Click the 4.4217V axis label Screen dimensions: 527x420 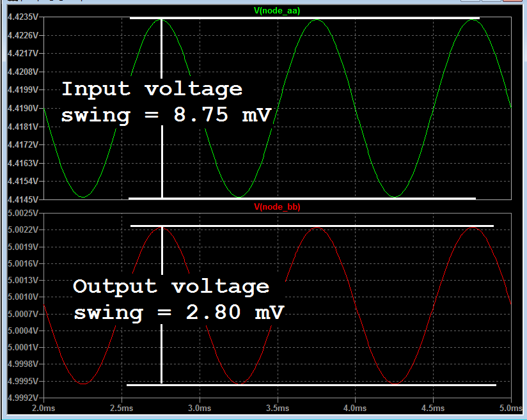click(23, 54)
